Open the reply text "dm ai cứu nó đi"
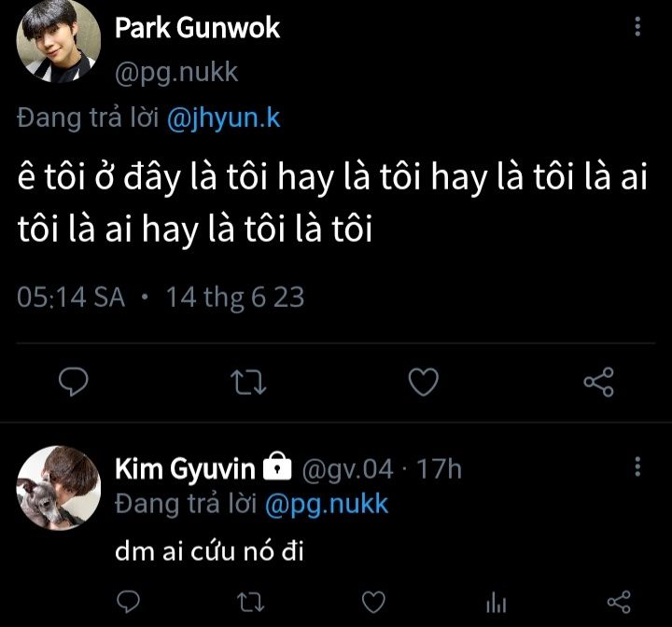 point(210,551)
